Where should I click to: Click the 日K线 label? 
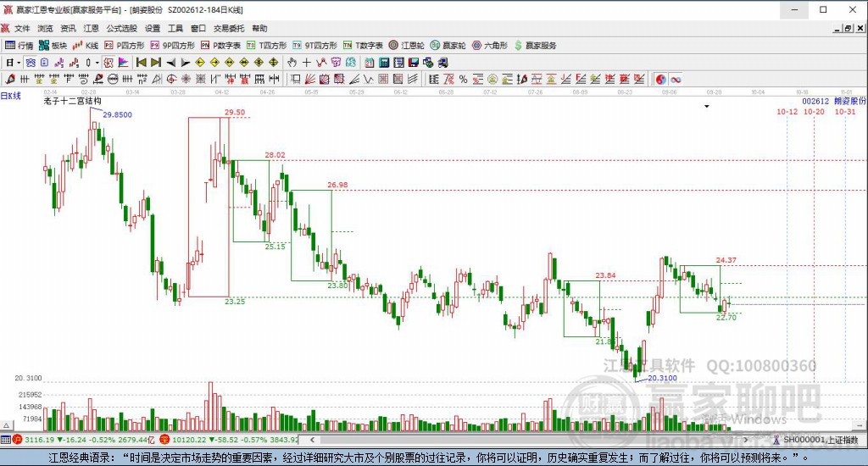pyautogui.click(x=10, y=96)
